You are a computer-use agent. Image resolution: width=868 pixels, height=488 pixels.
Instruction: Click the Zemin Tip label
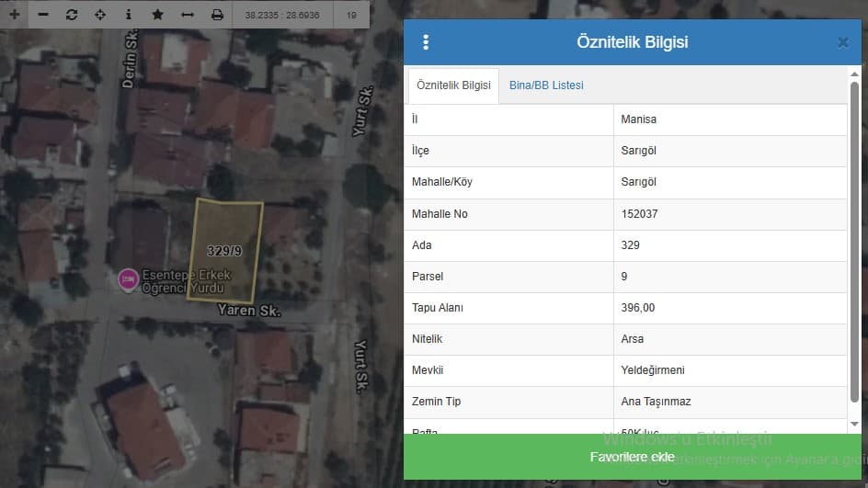pyautogui.click(x=436, y=402)
